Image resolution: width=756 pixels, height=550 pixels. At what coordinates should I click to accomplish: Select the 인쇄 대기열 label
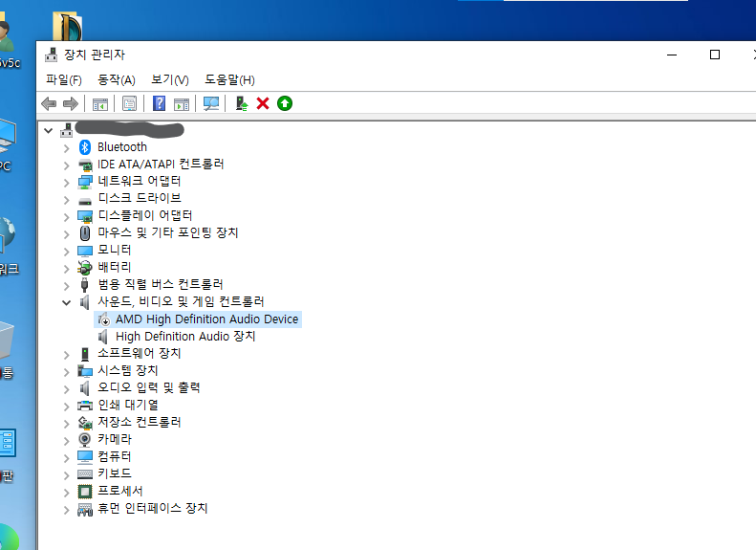(x=128, y=405)
